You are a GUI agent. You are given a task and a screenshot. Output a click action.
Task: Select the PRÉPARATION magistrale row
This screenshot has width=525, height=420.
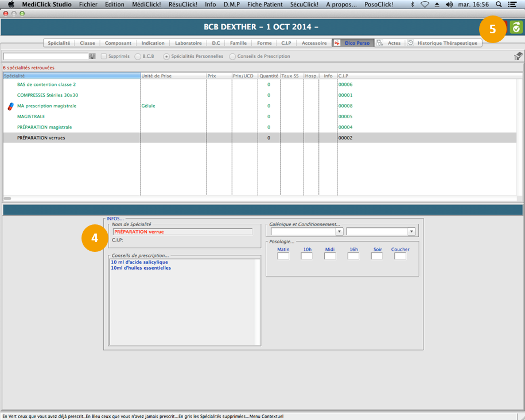(x=45, y=127)
